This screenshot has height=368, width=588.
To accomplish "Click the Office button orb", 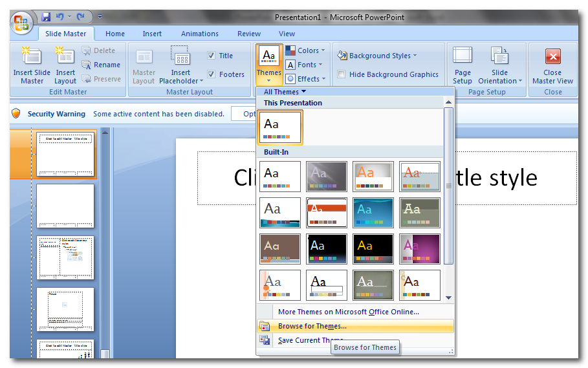I will click(21, 24).
